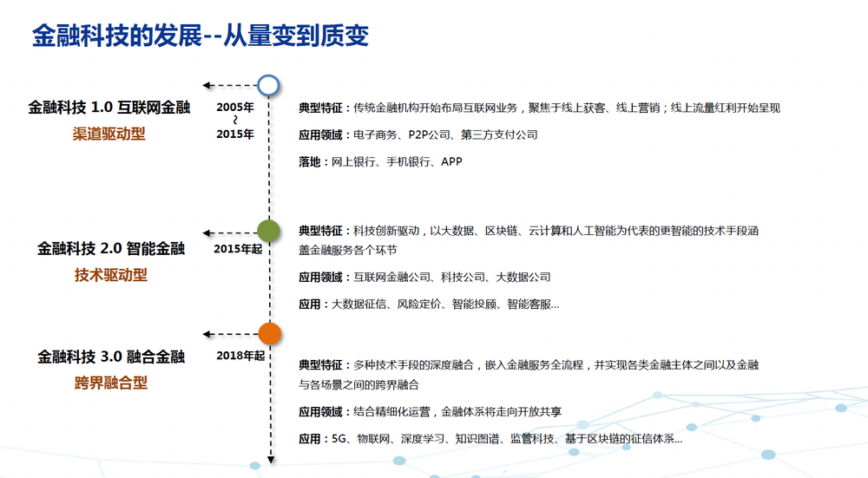868x478 pixels.
Task: Select line 落地：网上银行、手机银行、APP
Action: pos(380,161)
